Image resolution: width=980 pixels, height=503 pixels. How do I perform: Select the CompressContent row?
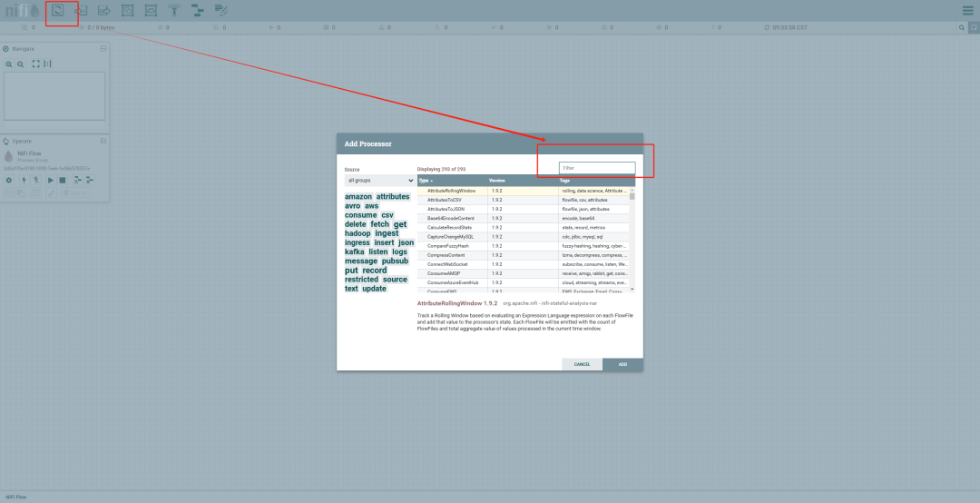[x=524, y=255]
